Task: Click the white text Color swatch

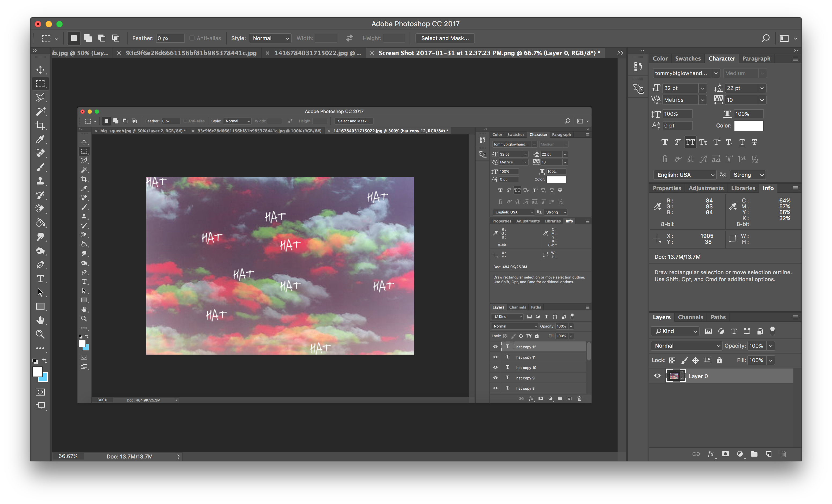Action: tap(749, 126)
